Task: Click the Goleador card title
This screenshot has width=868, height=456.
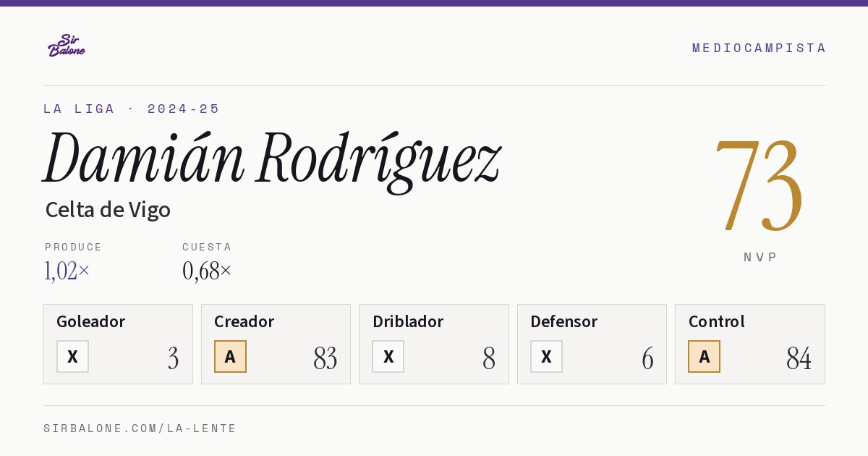Action: 91,321
